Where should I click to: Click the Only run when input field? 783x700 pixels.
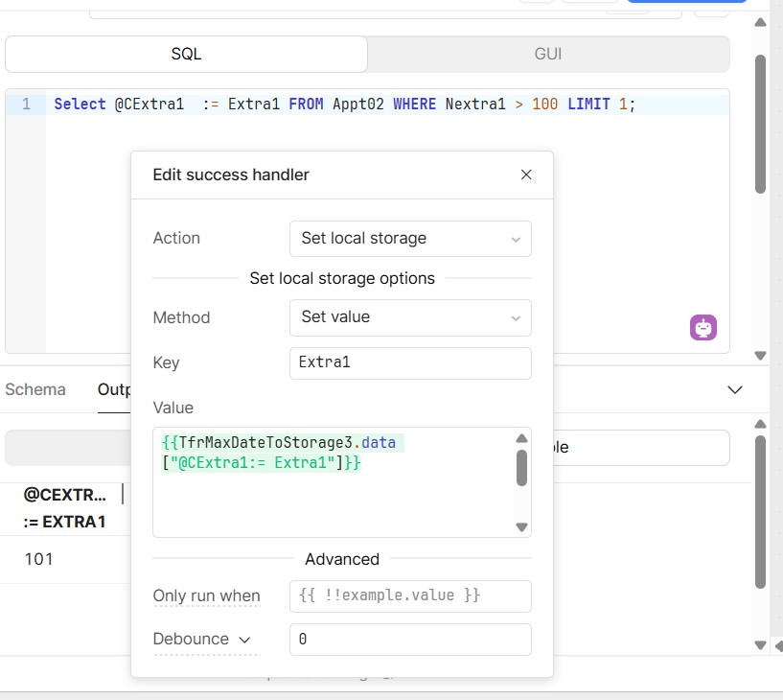point(410,595)
